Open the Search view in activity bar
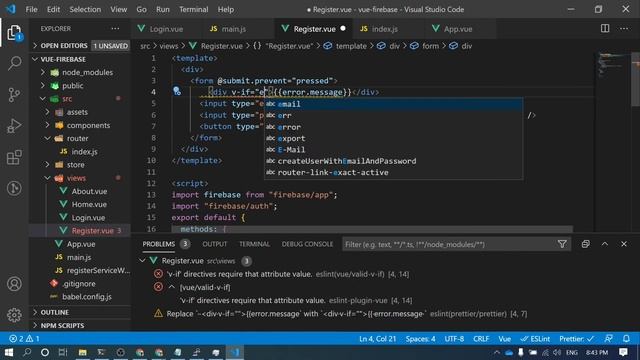This screenshot has height=360, width=640. coord(14,63)
